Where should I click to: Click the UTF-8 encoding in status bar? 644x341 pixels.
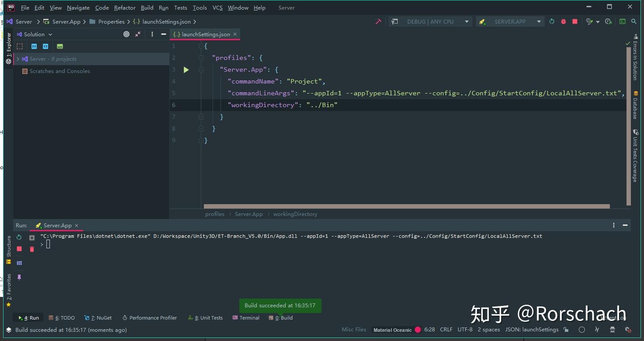pyautogui.click(x=465, y=330)
